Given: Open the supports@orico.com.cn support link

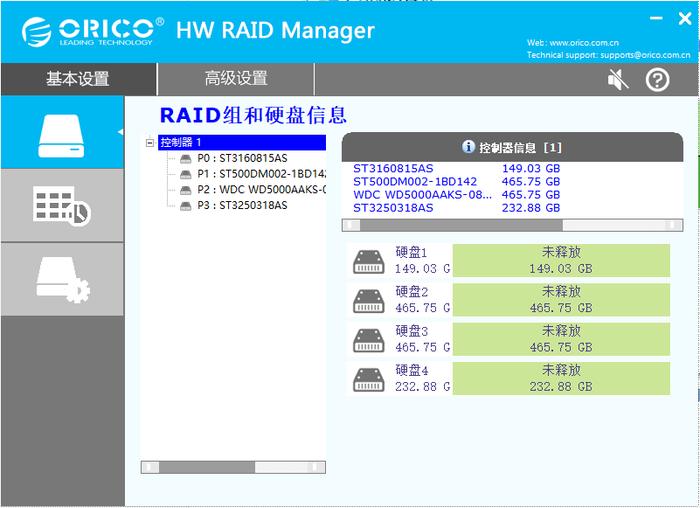Looking at the screenshot, I should (645, 55).
